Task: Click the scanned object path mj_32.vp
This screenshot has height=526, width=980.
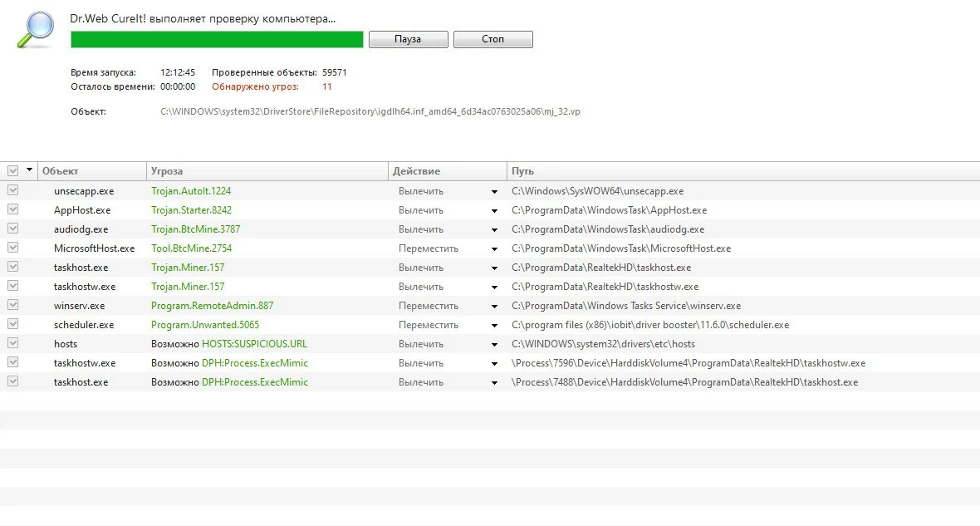Action: (x=370, y=112)
